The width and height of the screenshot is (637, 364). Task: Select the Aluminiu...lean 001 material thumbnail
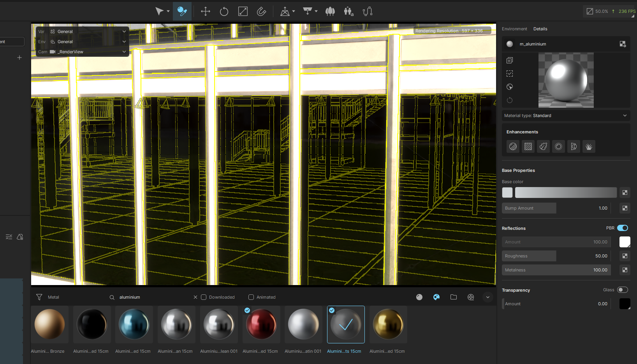[219, 324]
